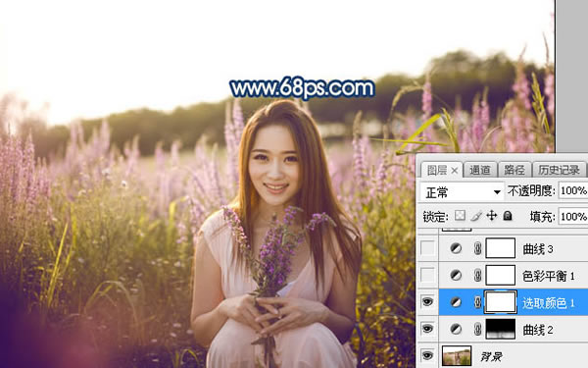Click mask link icon on 色彩平衡 1
Viewport: 588px width, 368px height.
pyautogui.click(x=478, y=275)
